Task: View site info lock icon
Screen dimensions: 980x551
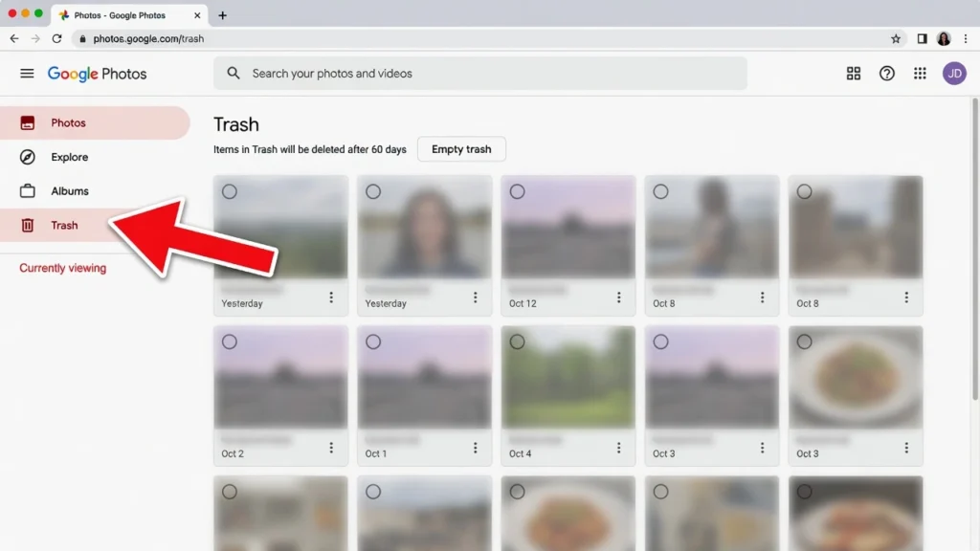Action: (82, 38)
